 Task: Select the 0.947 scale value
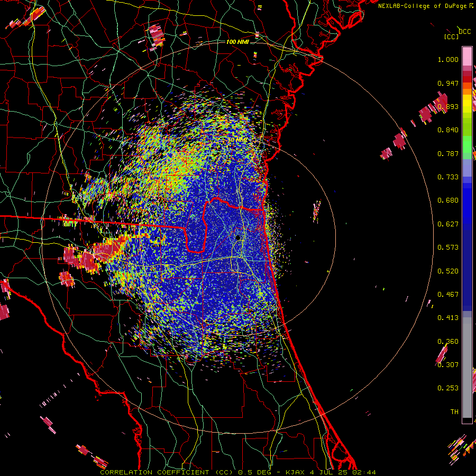point(448,83)
